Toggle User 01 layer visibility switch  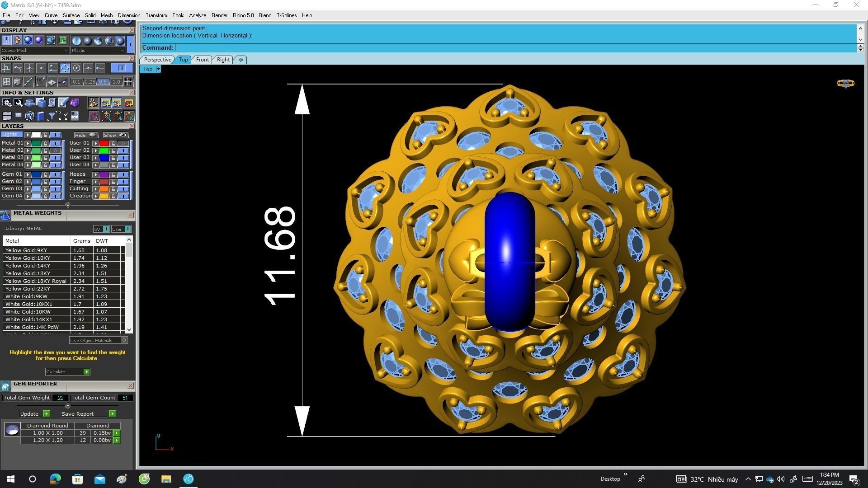pos(123,143)
